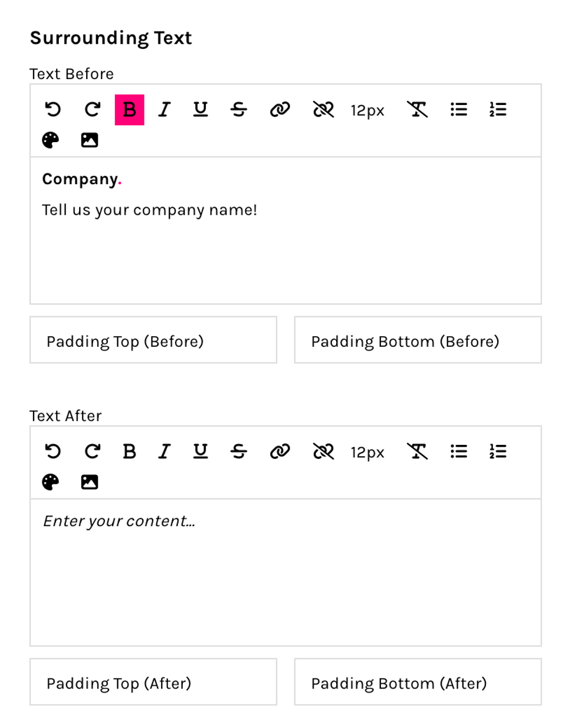Apply strikethrough in the Text Before toolbar
The image size is (572, 728).
click(239, 109)
